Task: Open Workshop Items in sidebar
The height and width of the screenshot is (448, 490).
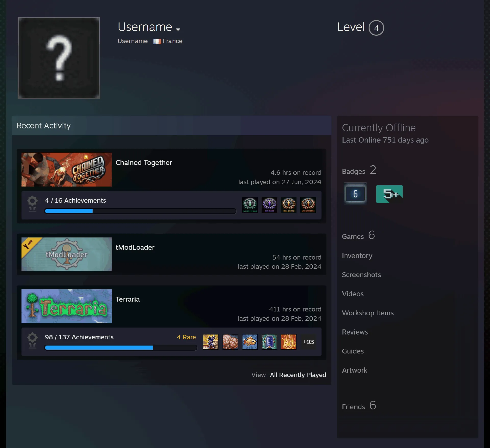Action: click(367, 313)
